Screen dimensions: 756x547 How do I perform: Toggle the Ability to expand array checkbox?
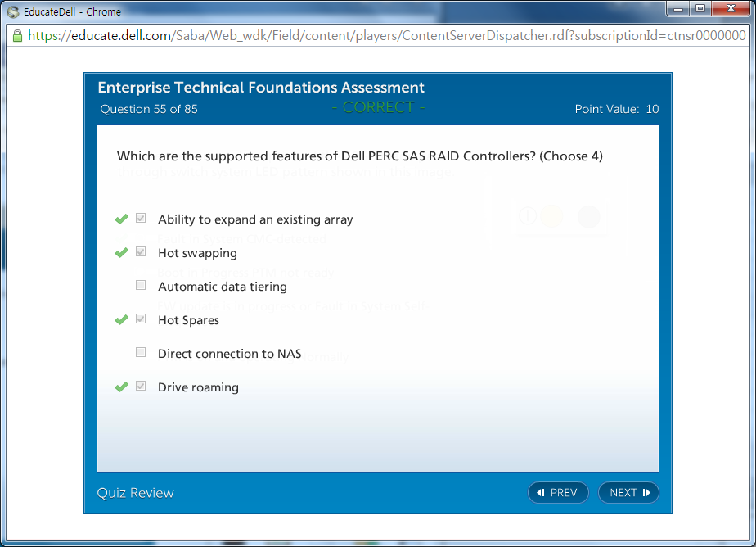pos(141,219)
